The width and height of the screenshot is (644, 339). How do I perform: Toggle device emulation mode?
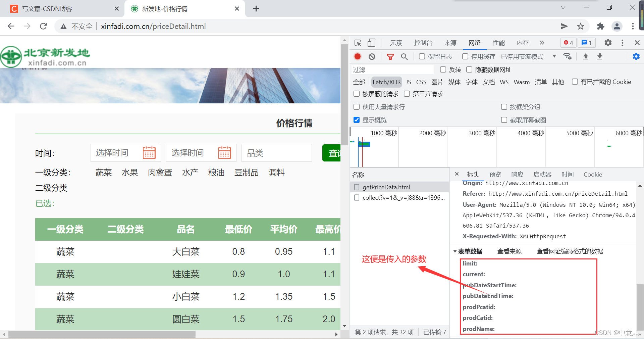click(x=371, y=43)
